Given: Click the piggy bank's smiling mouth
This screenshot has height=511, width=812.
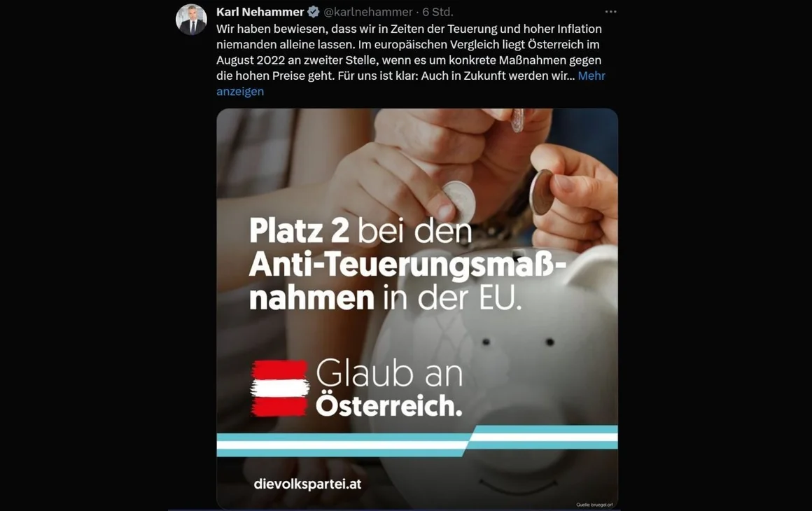Looking at the screenshot, I should [519, 486].
